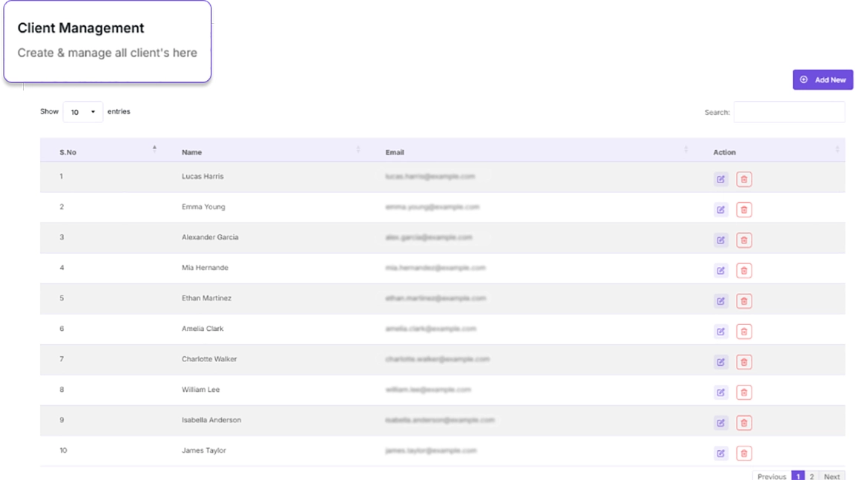Click trash icon for Mia Hernande

(744, 271)
